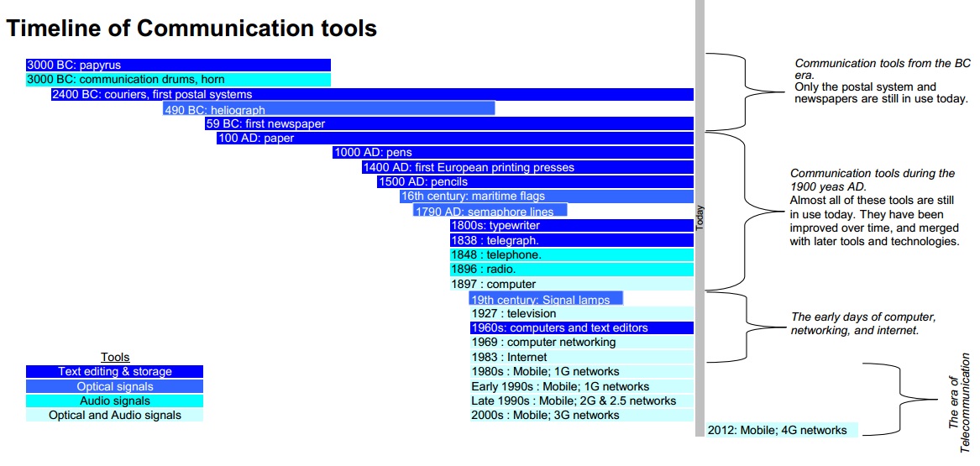
Task: Click the 1896 radio bar
Action: [x=571, y=270]
